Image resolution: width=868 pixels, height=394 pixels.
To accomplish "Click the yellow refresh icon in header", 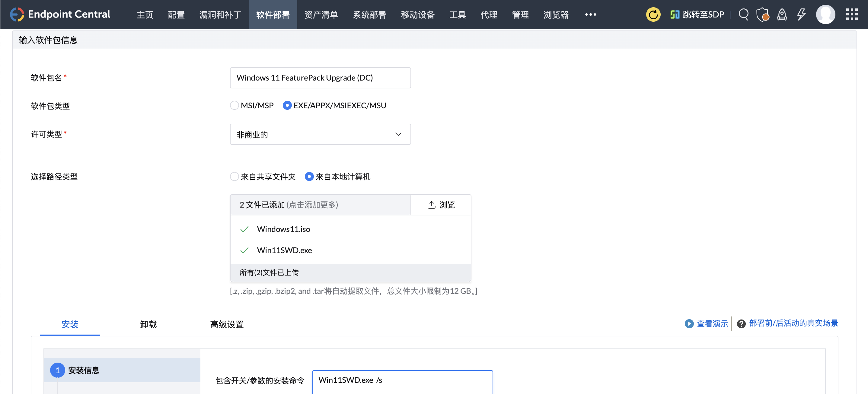I will [x=653, y=14].
